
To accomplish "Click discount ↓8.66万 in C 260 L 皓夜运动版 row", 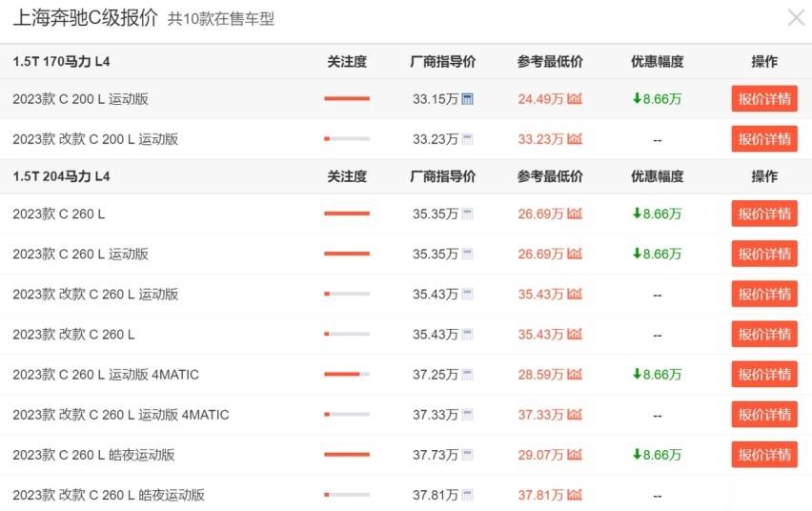I will coord(657,455).
